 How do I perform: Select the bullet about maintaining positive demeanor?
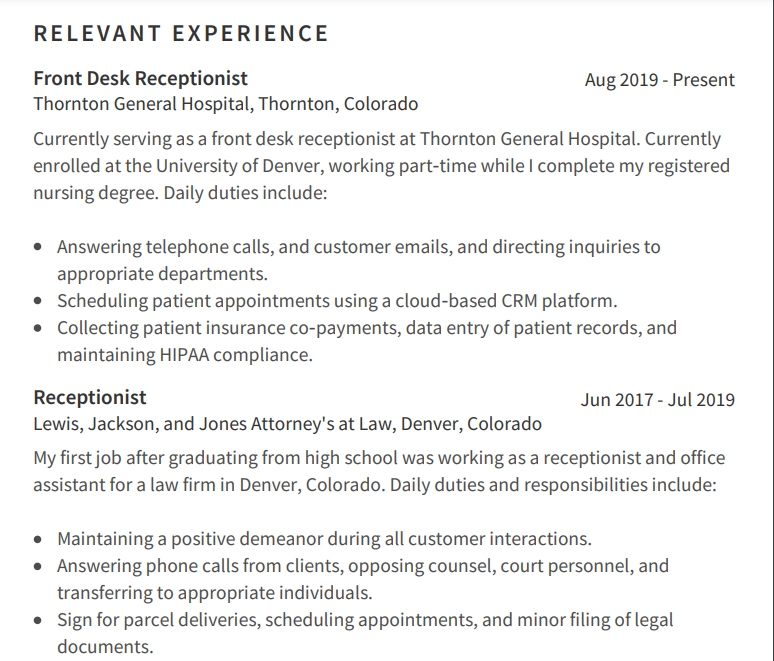point(324,539)
